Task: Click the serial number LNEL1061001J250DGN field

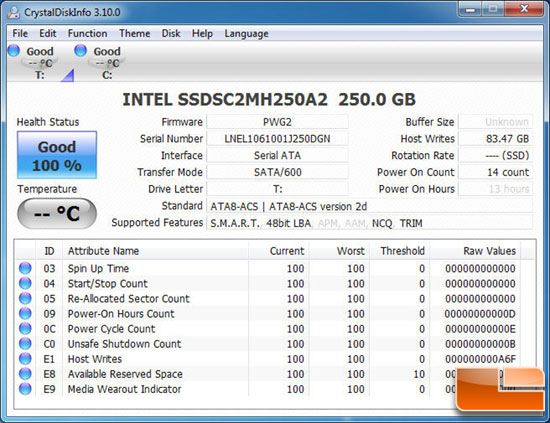Action: [x=277, y=139]
